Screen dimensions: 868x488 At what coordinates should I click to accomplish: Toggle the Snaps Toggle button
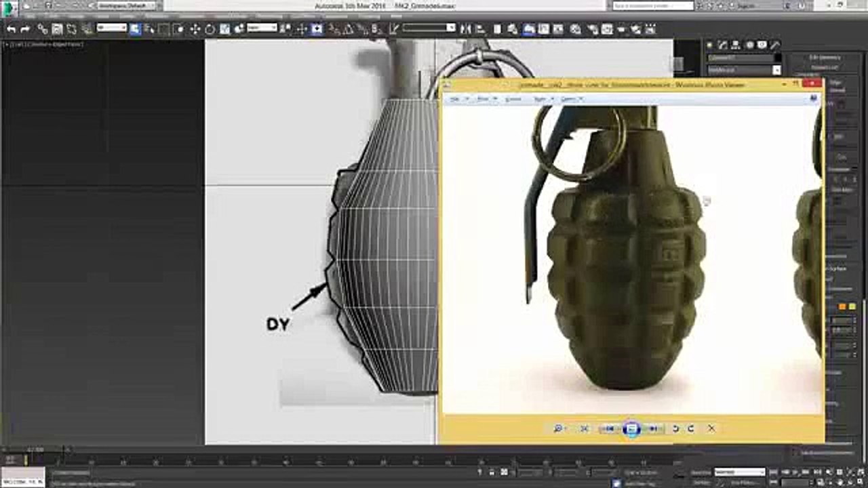[334, 29]
